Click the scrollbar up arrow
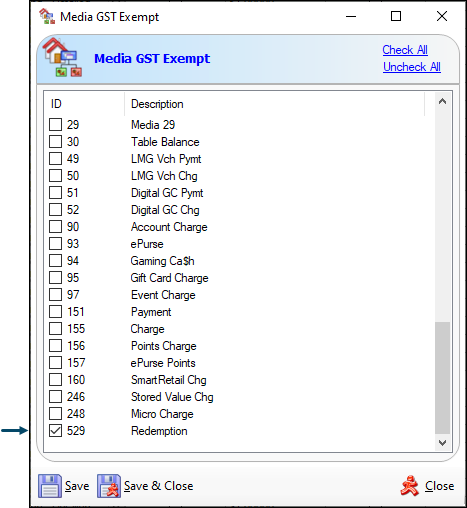 point(442,102)
